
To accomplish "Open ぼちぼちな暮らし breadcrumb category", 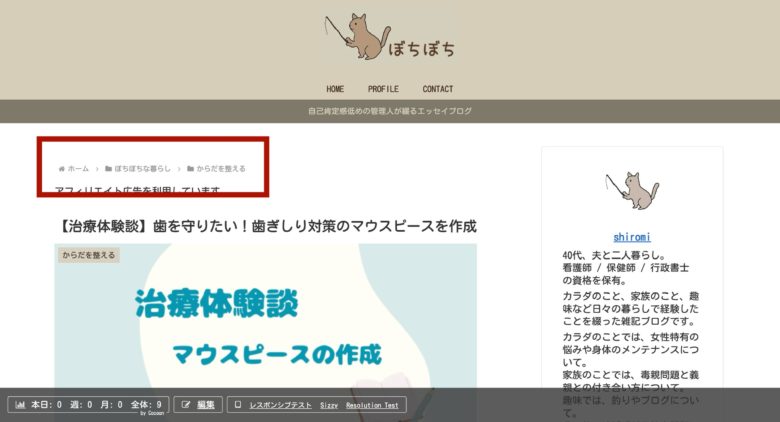I will pos(142,169).
